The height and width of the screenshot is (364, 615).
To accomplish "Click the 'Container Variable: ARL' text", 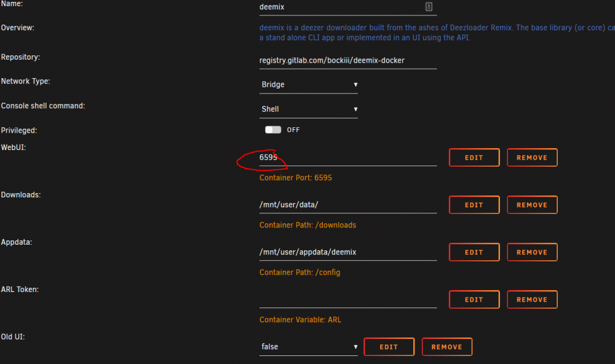I will [301, 320].
